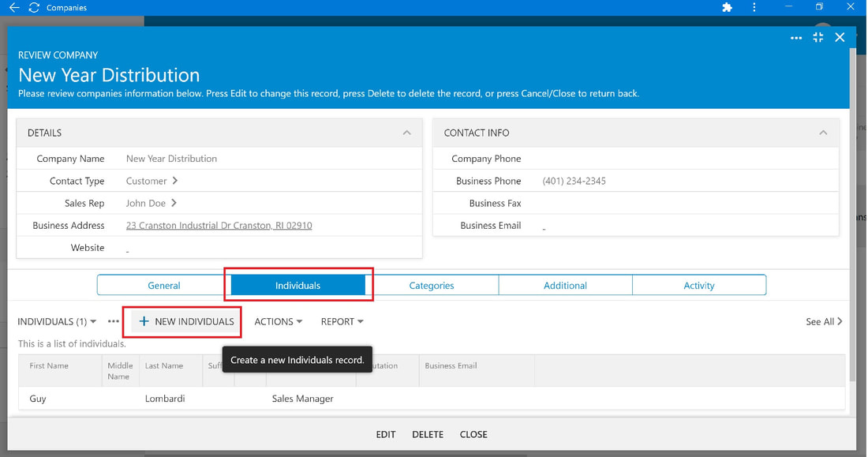Open the Report dropdown

pos(342,321)
